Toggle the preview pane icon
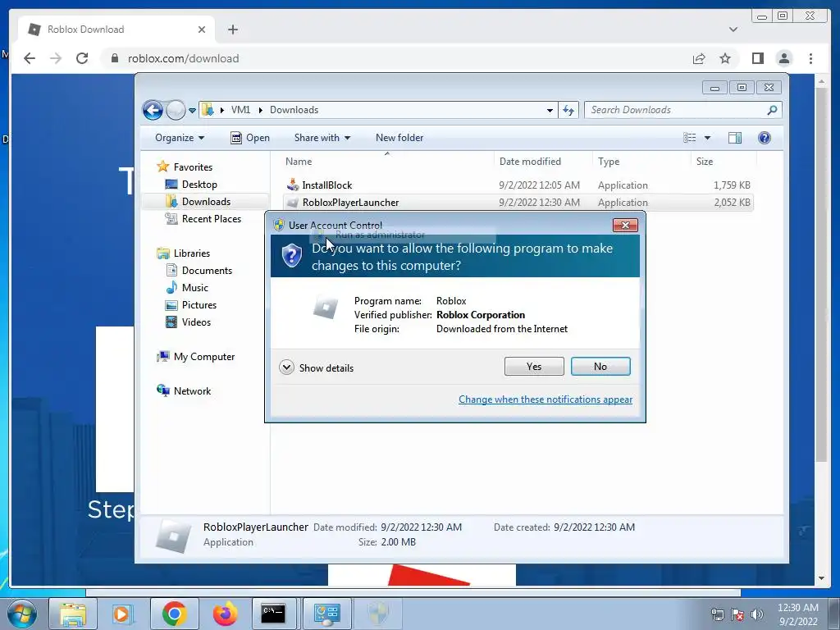The height and width of the screenshot is (630, 840). tap(735, 138)
